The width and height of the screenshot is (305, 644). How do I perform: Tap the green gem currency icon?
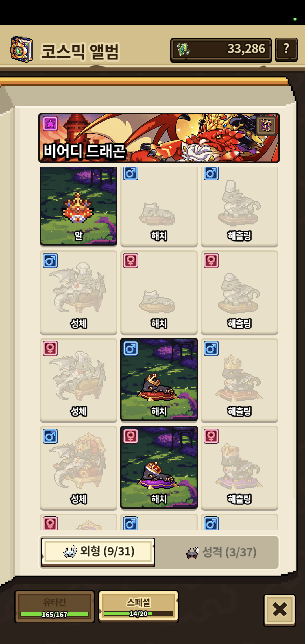[x=183, y=49]
